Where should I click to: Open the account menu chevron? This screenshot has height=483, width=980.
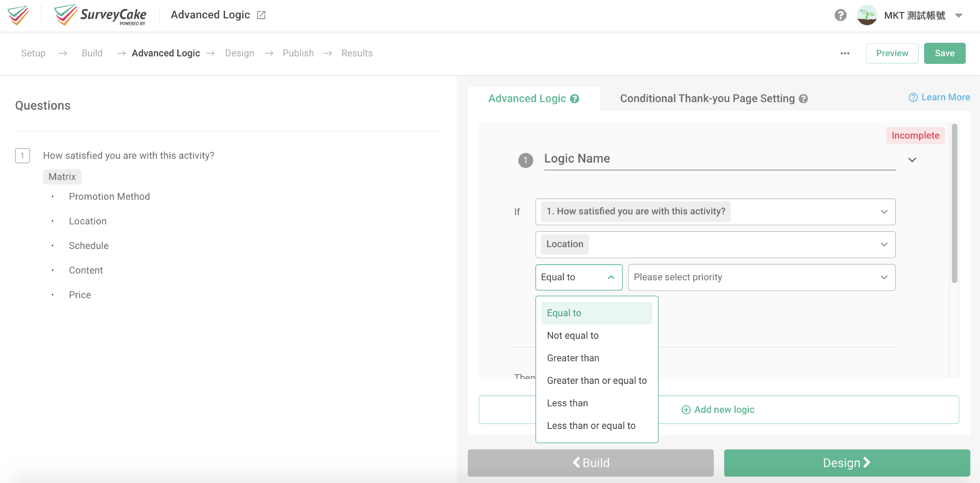959,16
